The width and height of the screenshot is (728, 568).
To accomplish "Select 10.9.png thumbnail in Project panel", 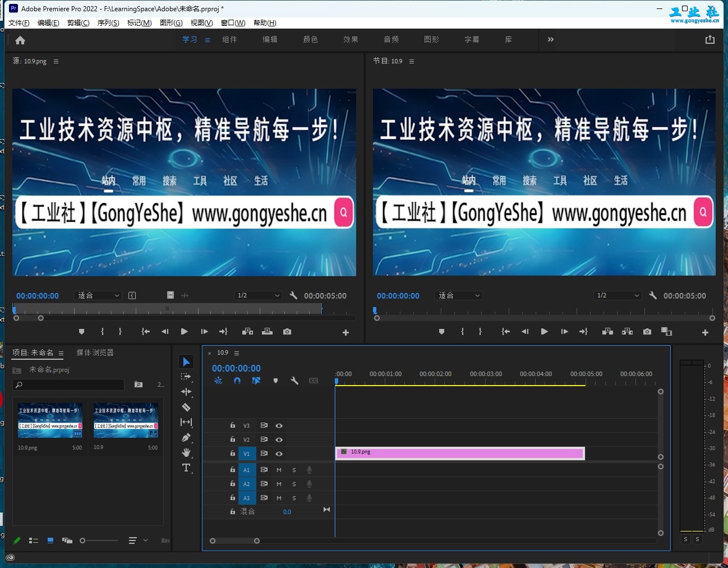I will [50, 420].
